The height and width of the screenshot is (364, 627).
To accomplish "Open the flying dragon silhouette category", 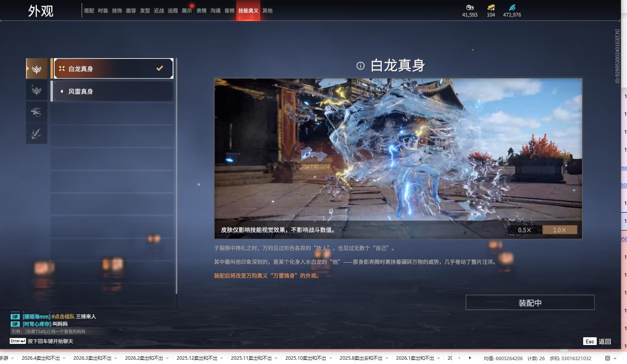I will [x=36, y=112].
